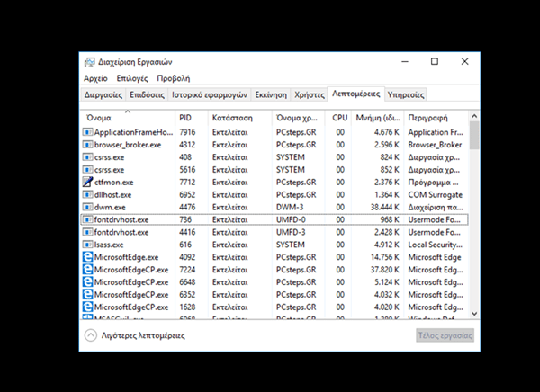Sort by the Κατάσταση column header
Viewport: 540px width, 392px height.
(240, 118)
